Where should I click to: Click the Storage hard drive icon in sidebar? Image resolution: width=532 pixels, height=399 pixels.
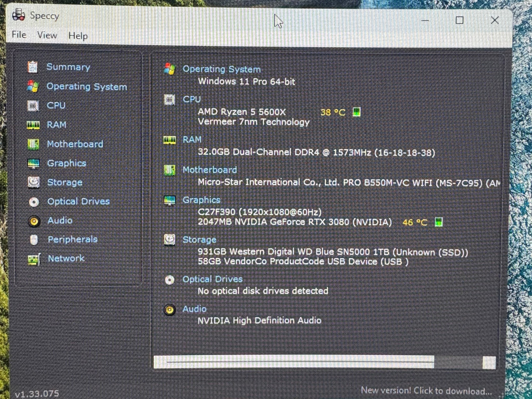(34, 182)
